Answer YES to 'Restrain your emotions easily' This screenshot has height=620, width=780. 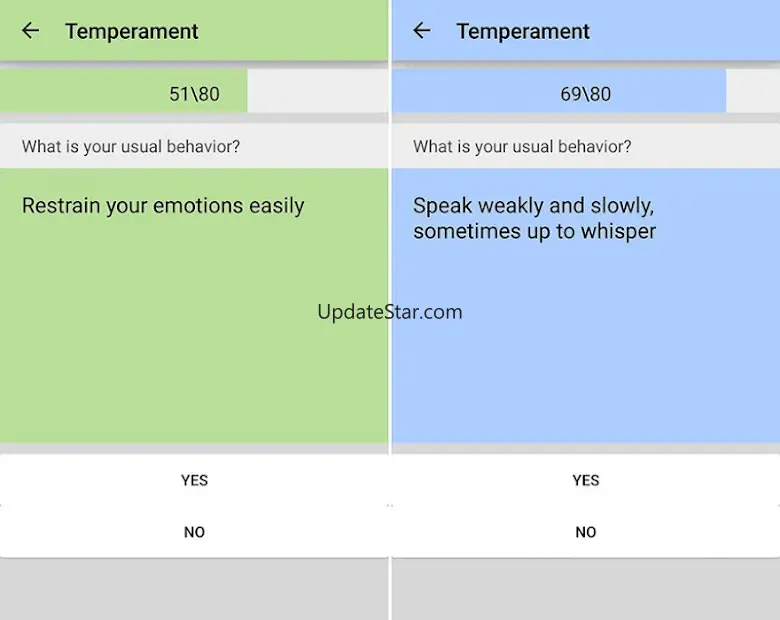194,480
